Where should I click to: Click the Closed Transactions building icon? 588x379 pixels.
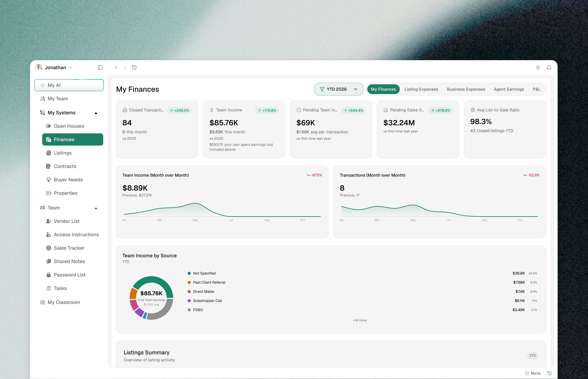(x=125, y=110)
